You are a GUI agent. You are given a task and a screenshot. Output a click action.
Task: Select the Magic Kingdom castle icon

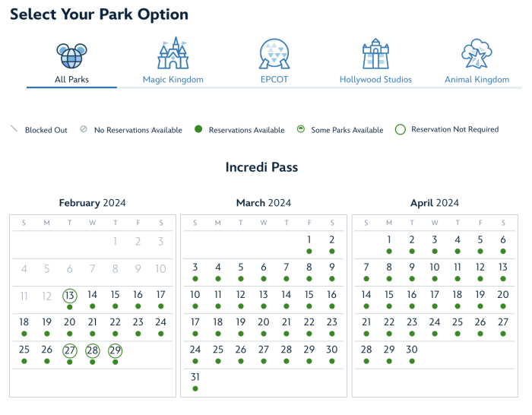click(x=173, y=54)
